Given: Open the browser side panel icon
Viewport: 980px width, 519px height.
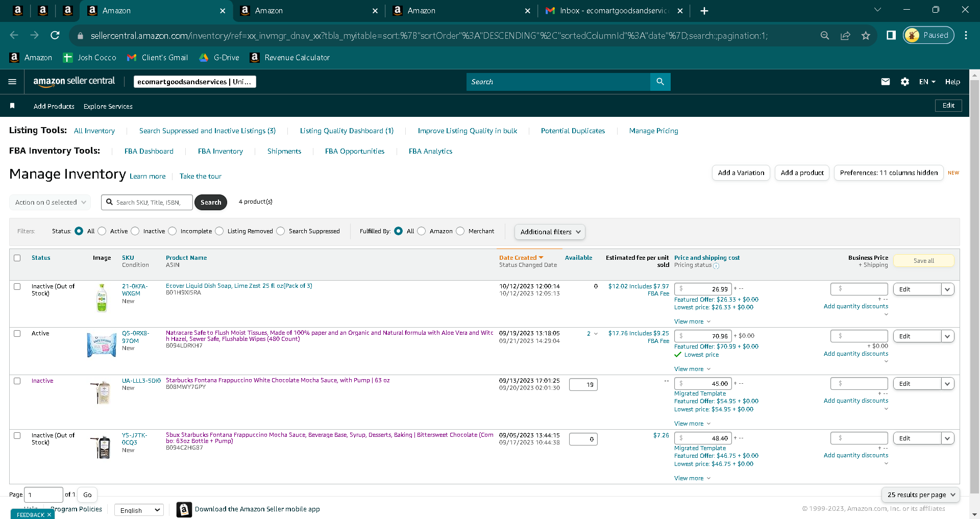Looking at the screenshot, I should pyautogui.click(x=891, y=35).
